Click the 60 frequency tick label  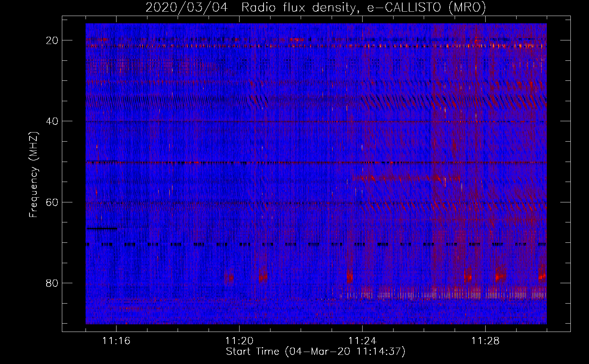pos(52,202)
